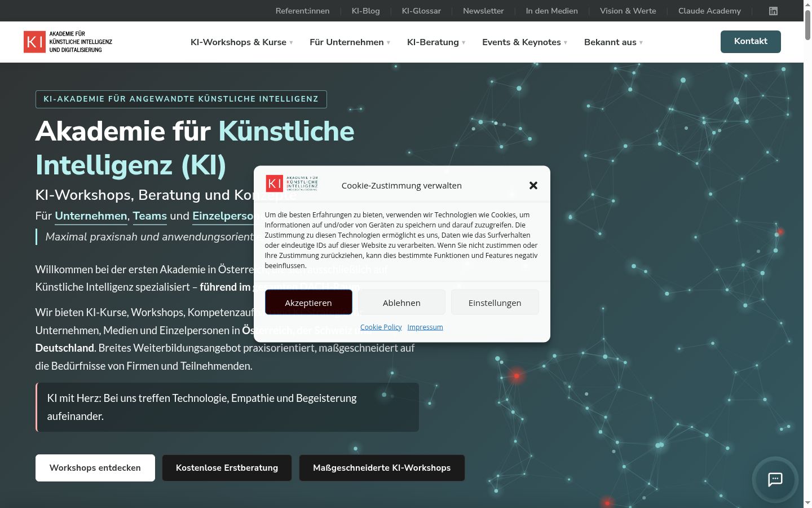This screenshot has height=508, width=812.
Task: Open Referent:innen in top bar
Action: 302,11
